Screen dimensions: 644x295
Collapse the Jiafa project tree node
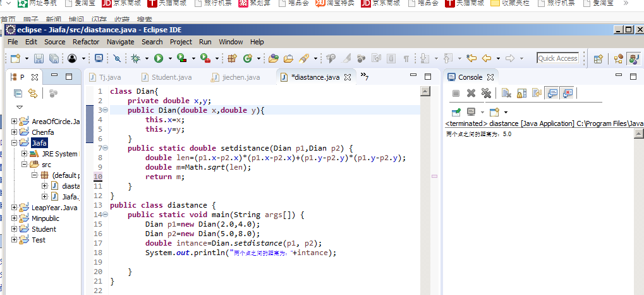15,143
